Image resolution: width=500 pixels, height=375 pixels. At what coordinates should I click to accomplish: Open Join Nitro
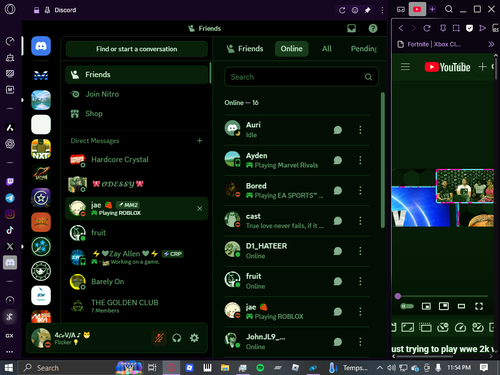[137, 94]
